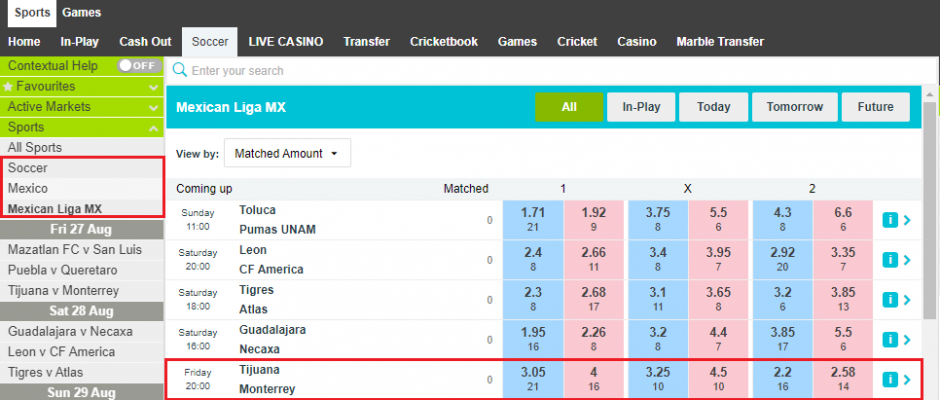The width and height of the screenshot is (940, 400).
Task: Open Transfer in navigation bar
Action: point(366,42)
